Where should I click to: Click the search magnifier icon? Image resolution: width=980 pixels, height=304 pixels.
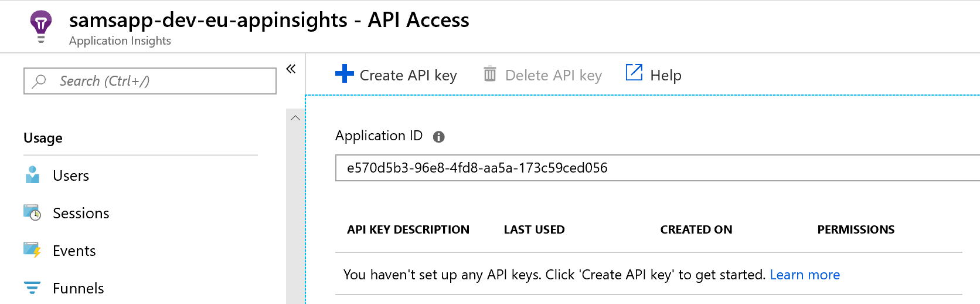pyautogui.click(x=39, y=81)
